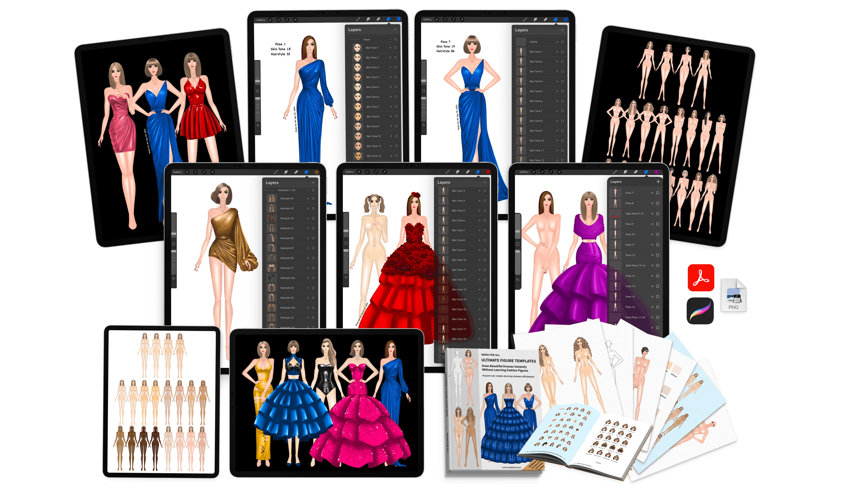Viewport: 868px width, 488px height.
Task: Tap the Selection S tool on red rose screen
Action: click(x=376, y=172)
